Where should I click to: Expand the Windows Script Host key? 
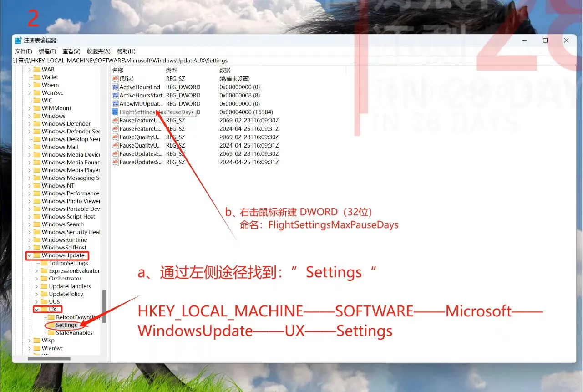30,217
